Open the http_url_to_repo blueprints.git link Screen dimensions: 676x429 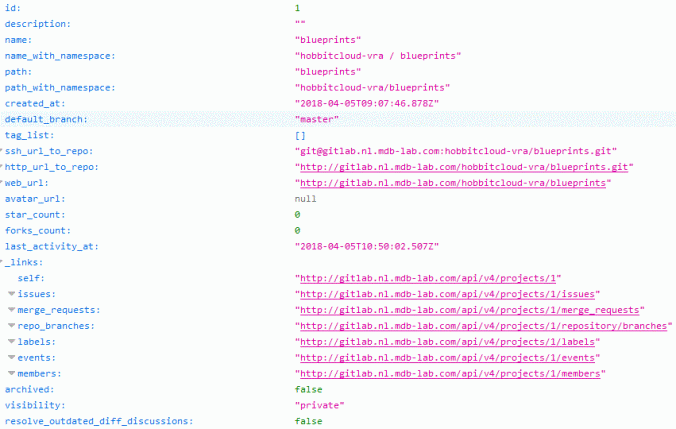click(x=465, y=167)
